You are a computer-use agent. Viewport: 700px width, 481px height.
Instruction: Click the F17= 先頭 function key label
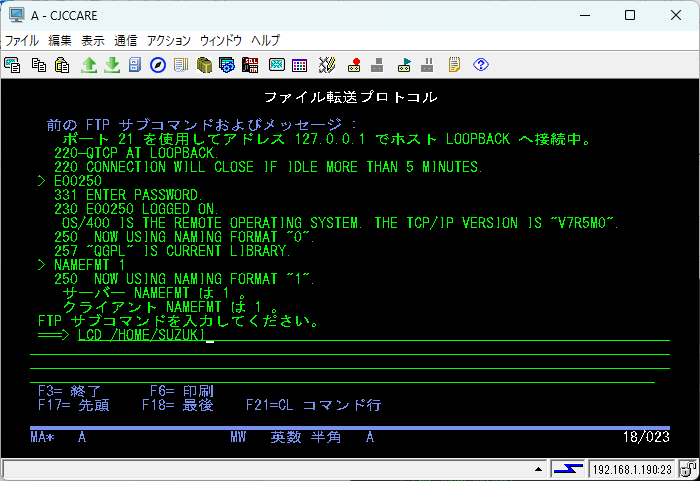tap(74, 405)
